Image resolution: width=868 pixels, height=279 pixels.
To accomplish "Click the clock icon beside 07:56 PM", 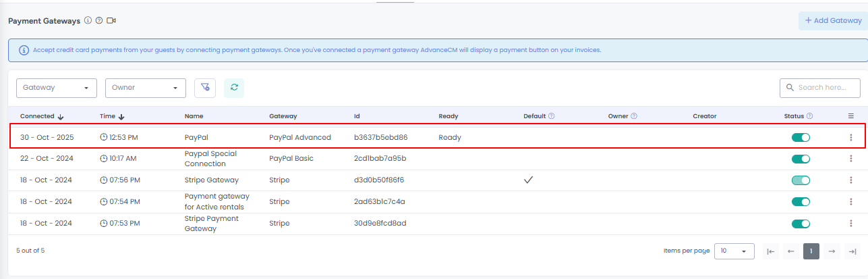I will pyautogui.click(x=104, y=180).
